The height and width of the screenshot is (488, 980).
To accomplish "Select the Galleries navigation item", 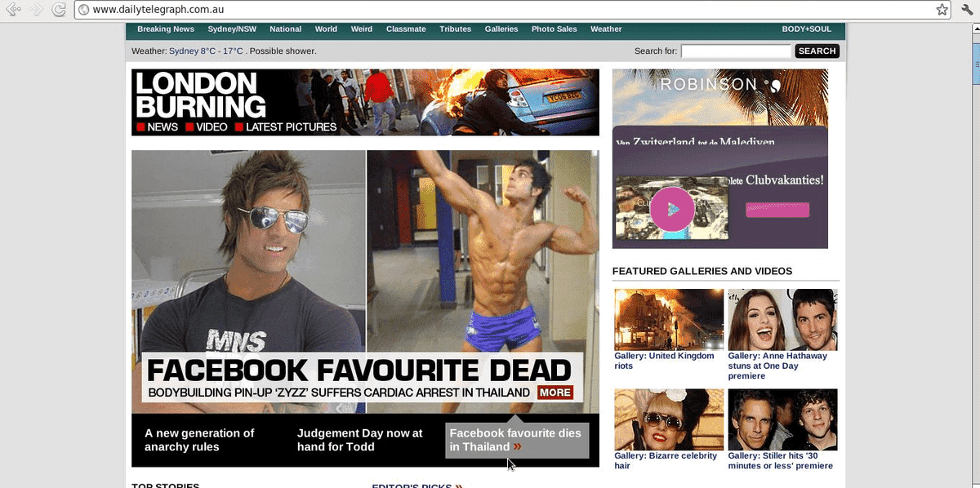I will coord(501,29).
